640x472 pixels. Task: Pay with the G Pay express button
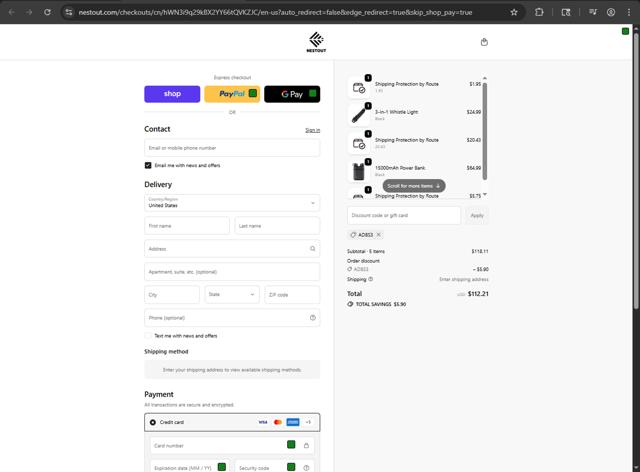click(x=292, y=94)
